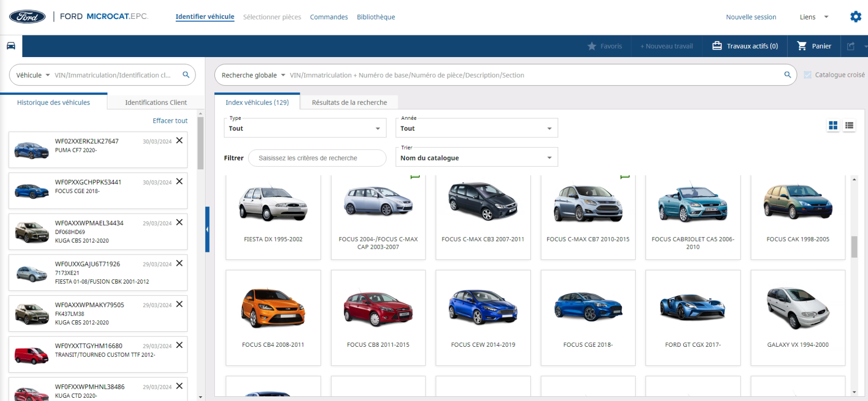Click the share/export icon beside Panier

click(851, 46)
